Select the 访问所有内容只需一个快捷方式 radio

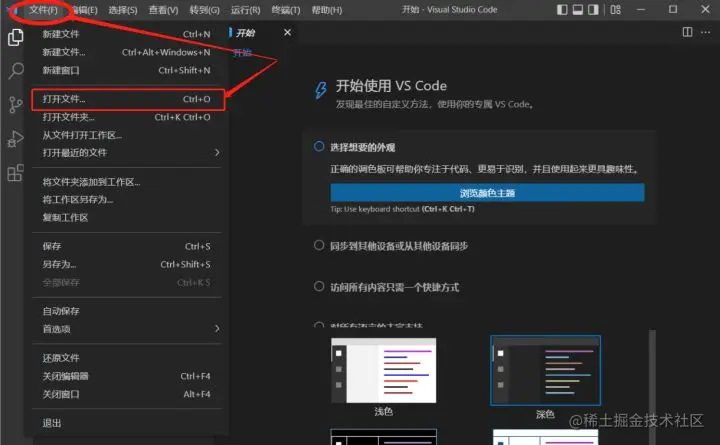pyautogui.click(x=319, y=286)
